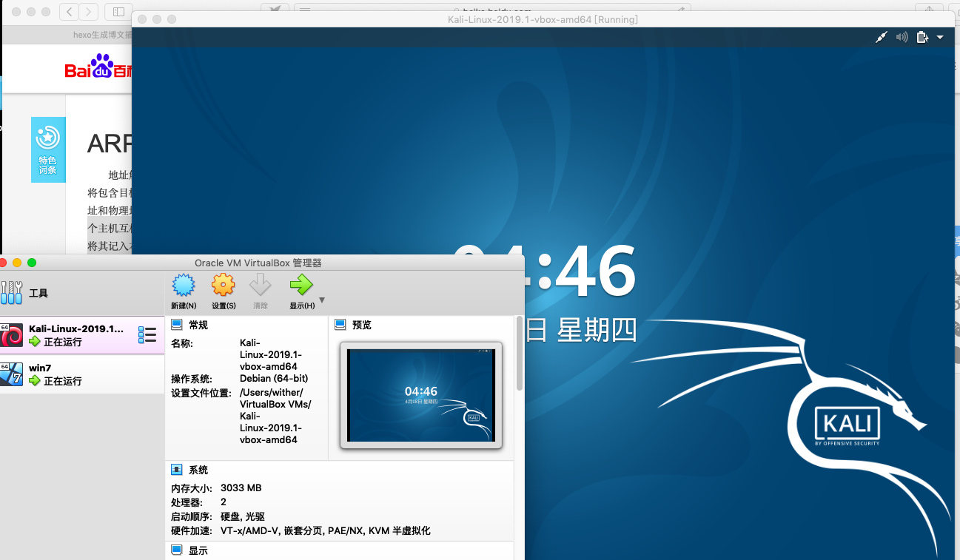Screen dimensions: 960x560
Task: Click the 显示 section header link at bottom
Action: 198,550
